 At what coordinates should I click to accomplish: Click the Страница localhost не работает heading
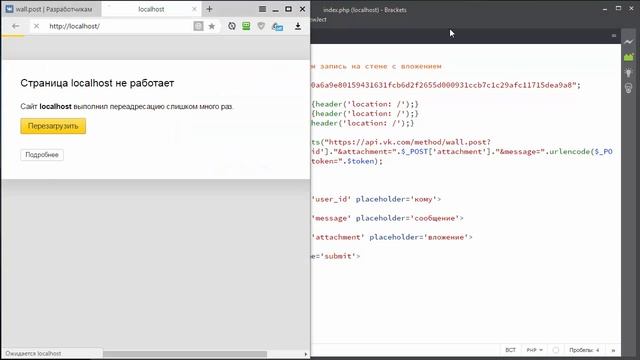tap(97, 83)
